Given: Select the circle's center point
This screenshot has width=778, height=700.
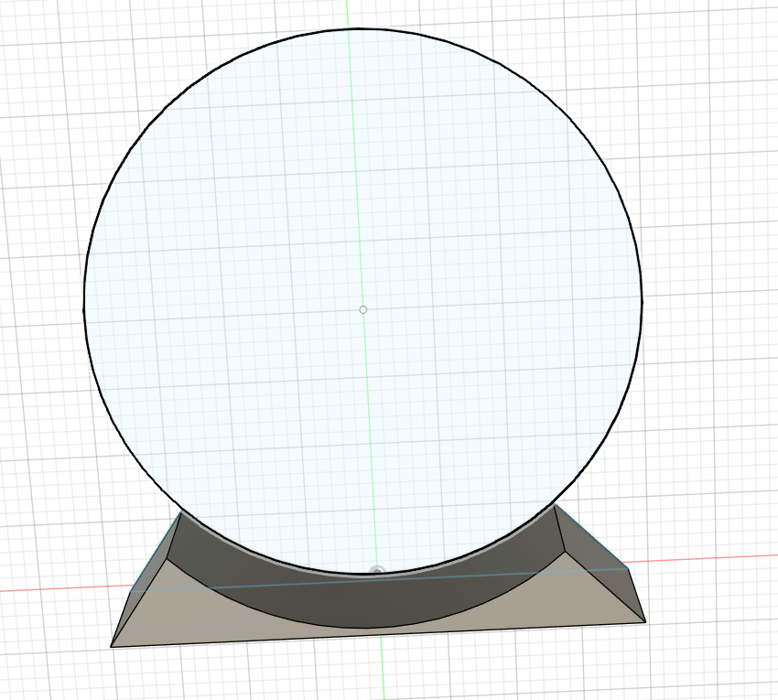Looking at the screenshot, I should [x=363, y=309].
